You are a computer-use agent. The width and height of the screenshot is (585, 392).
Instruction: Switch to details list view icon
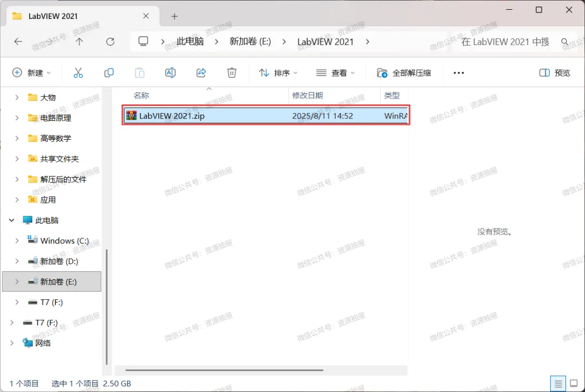pyautogui.click(x=558, y=383)
